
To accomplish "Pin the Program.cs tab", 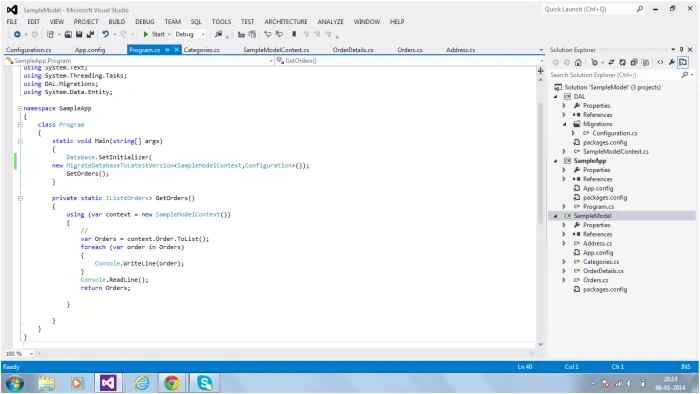I will click(167, 50).
